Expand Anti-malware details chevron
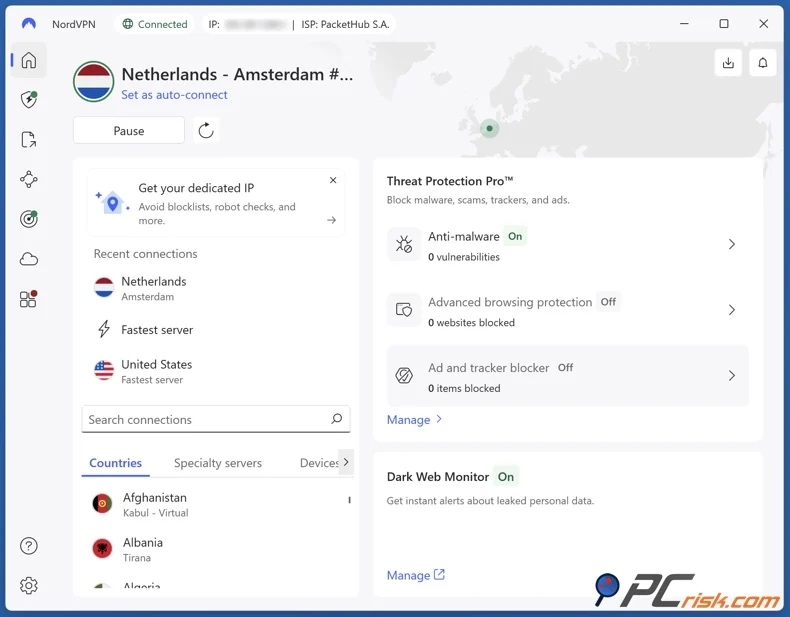The image size is (790, 617). tap(732, 244)
